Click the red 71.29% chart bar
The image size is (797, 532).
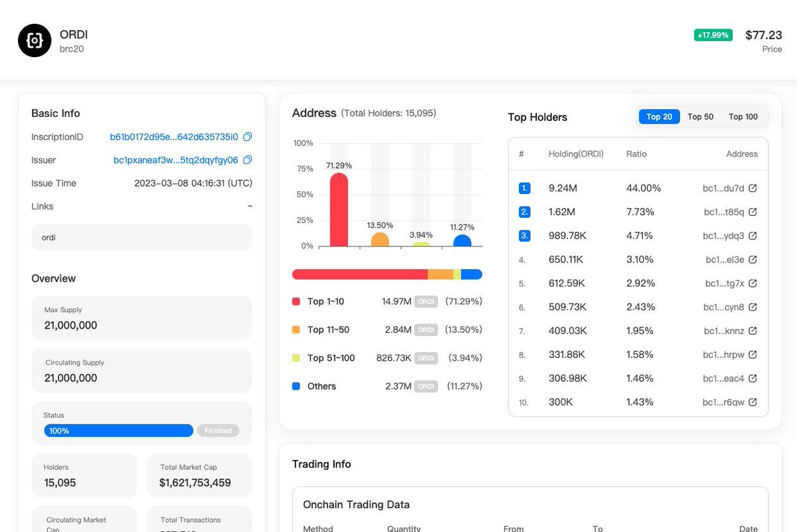coord(339,210)
